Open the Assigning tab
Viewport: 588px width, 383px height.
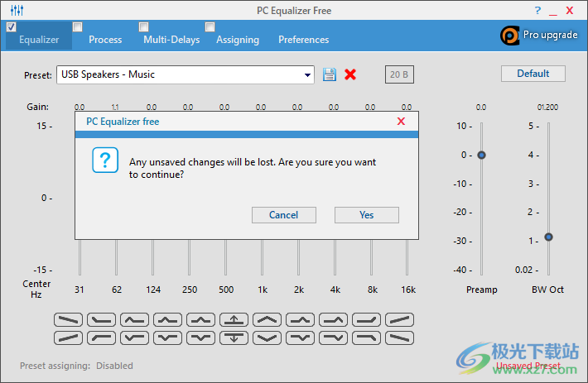click(x=238, y=40)
